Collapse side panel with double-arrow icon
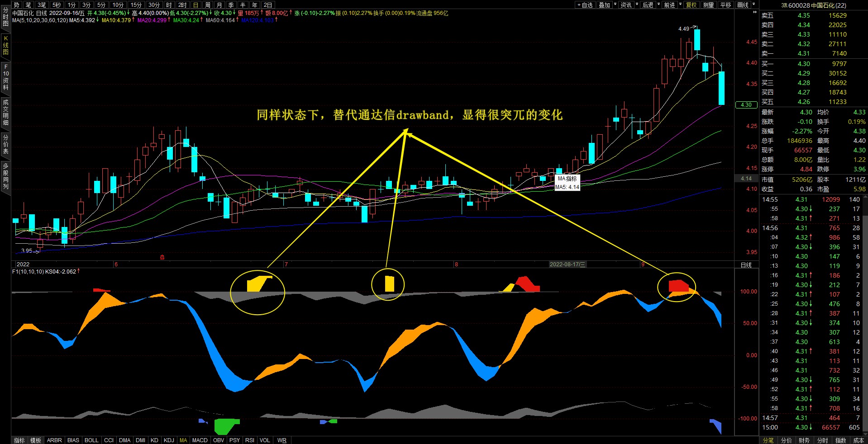The image size is (868, 444). coord(754,13)
